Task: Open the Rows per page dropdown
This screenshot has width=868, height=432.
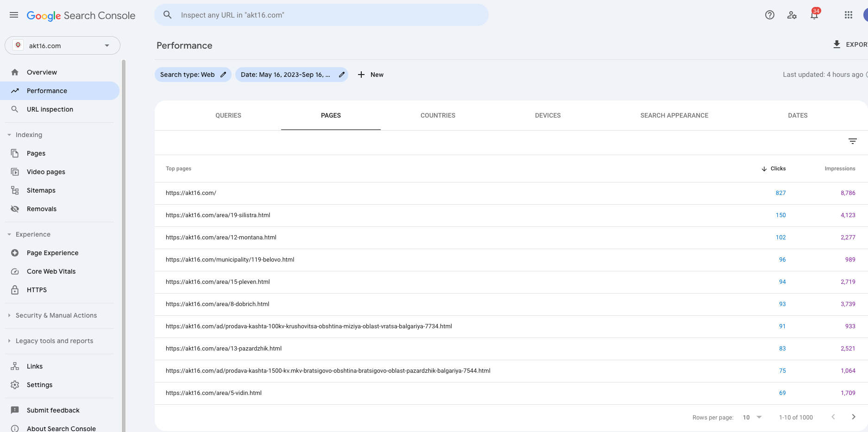Action: point(753,417)
